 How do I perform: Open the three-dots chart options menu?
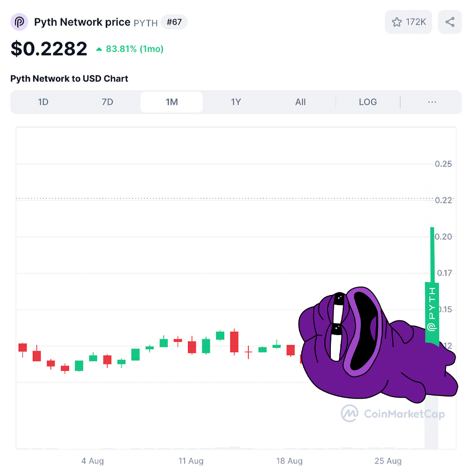tap(432, 102)
